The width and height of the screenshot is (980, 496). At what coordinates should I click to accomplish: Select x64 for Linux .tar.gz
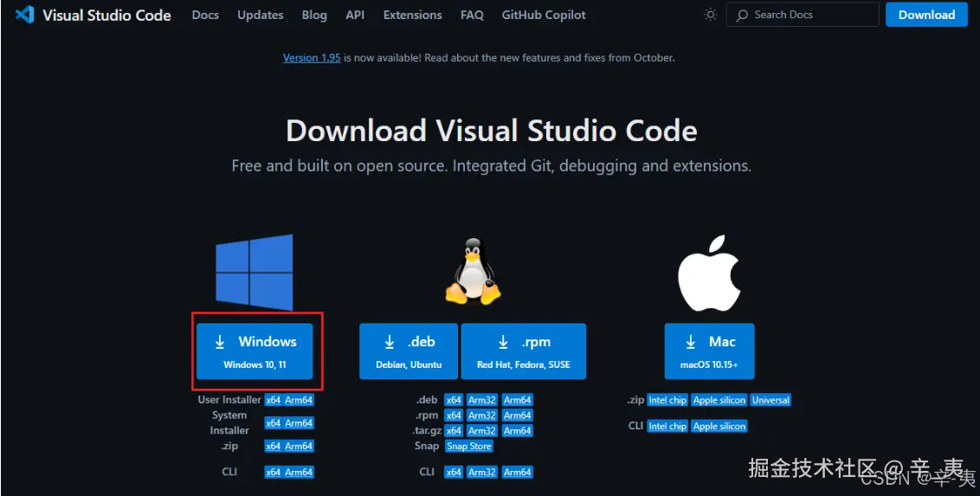point(454,430)
